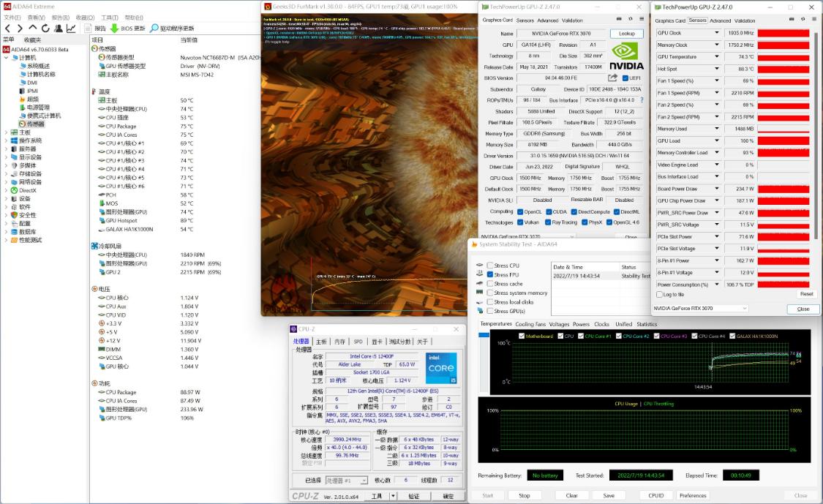Enable Log to file checkbox
This screenshot has width=823, height=504.
click(x=659, y=294)
